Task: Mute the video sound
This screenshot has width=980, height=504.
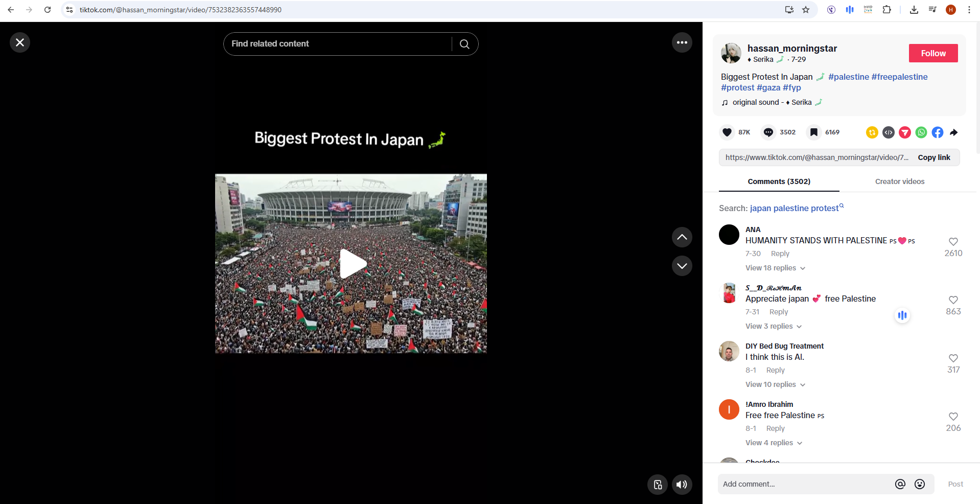Action: (x=682, y=485)
